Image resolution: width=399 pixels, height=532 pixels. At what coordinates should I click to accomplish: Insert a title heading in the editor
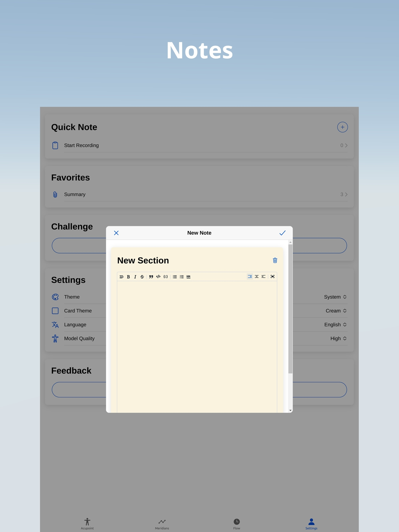tap(121, 277)
